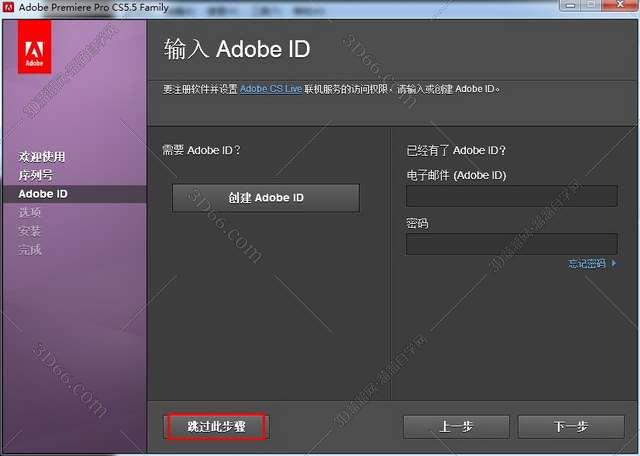Screen dimensions: 640x456
Task: Click the arrow beside 忘记密码
Action: pos(614,264)
